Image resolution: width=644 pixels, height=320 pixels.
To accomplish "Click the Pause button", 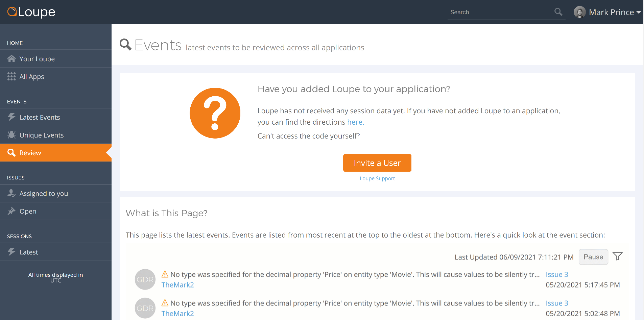I will 593,257.
